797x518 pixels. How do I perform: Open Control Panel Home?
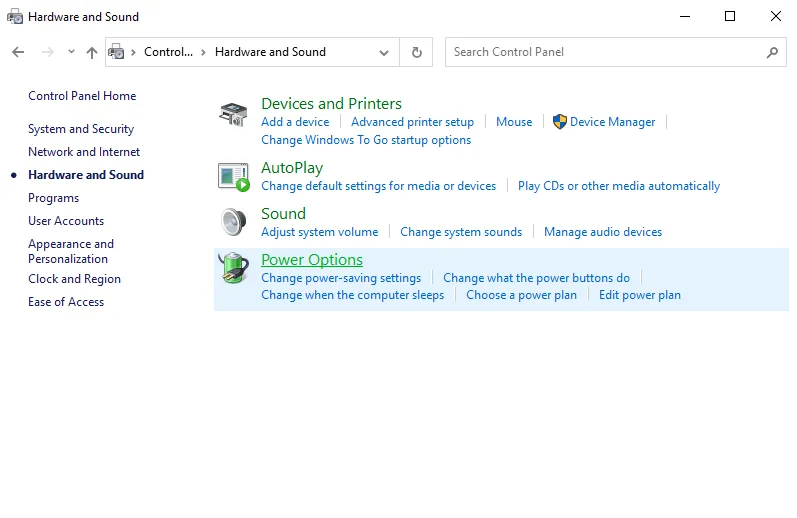pyautogui.click(x=82, y=96)
